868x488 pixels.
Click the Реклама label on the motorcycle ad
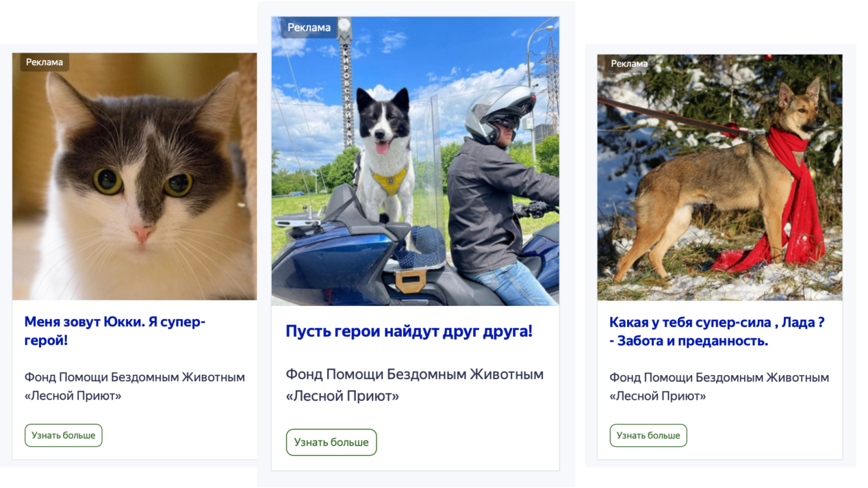(x=309, y=28)
